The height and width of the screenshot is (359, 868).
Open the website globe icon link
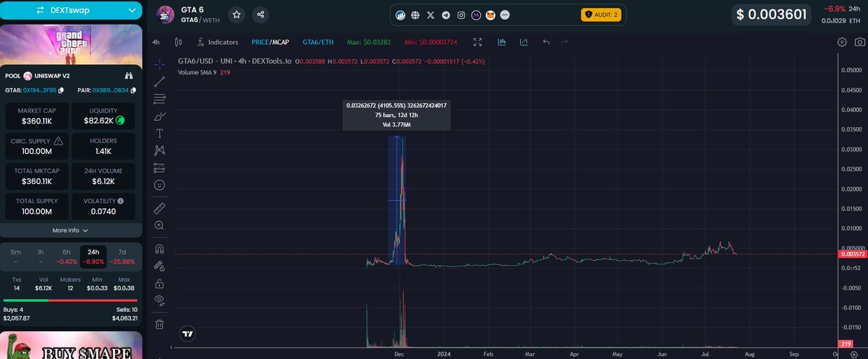[415, 14]
